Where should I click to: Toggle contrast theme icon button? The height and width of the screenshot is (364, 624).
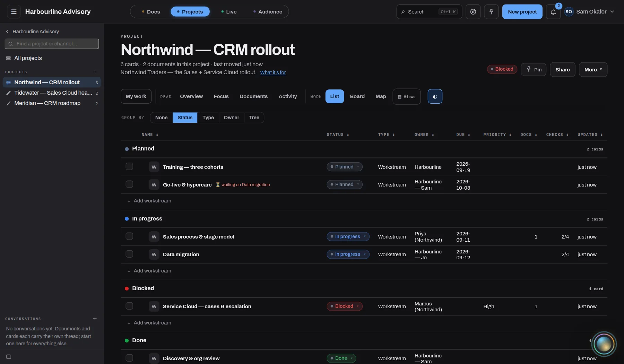point(435,96)
